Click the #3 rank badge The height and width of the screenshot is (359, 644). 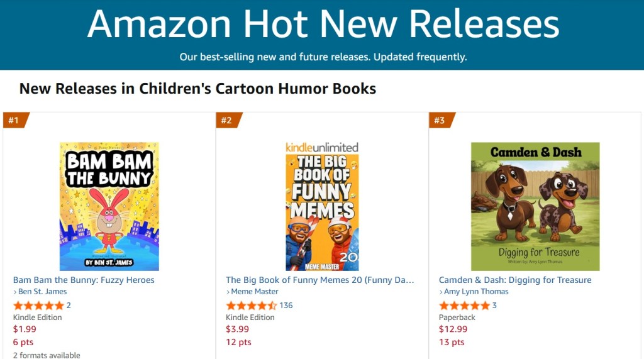pyautogui.click(x=440, y=120)
